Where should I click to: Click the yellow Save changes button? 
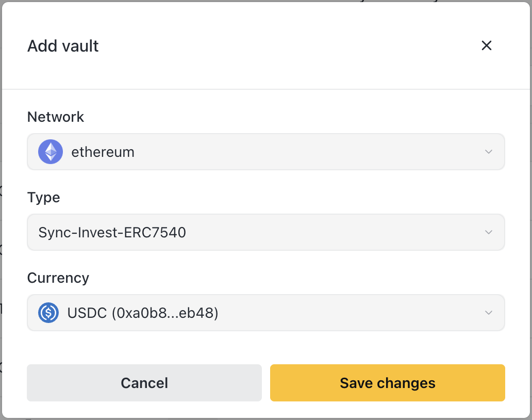[x=387, y=383]
